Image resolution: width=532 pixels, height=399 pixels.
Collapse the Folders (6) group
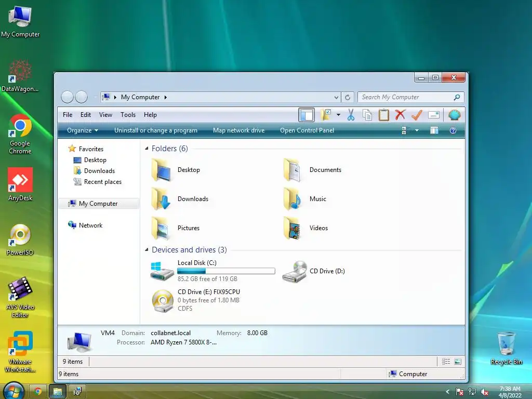147,148
